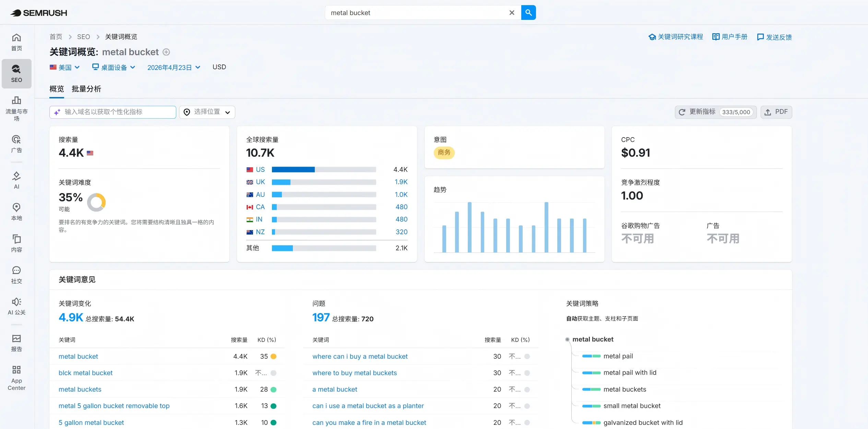Click 197 questions count
This screenshot has height=429, width=868.
[x=321, y=318]
